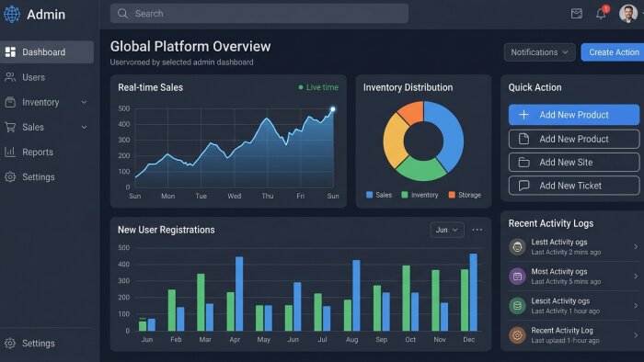This screenshot has width=644, height=362.
Task: Click the Inventory bag icon
Action: [10, 102]
